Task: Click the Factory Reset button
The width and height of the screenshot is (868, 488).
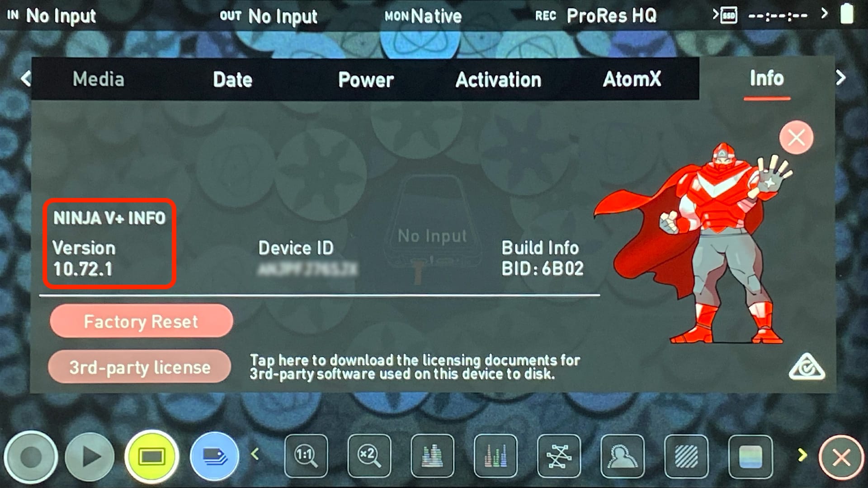Action: tap(141, 321)
